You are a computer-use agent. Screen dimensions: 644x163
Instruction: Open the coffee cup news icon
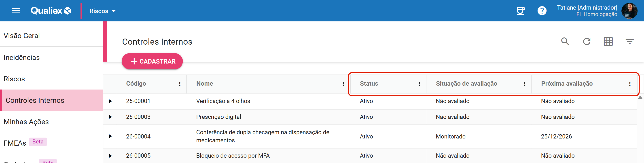[521, 11]
